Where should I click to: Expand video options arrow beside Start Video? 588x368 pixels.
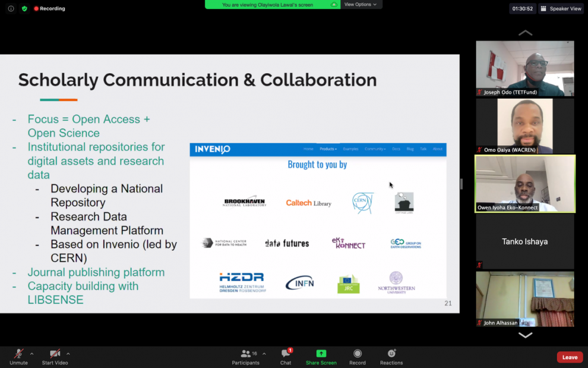[x=68, y=354]
